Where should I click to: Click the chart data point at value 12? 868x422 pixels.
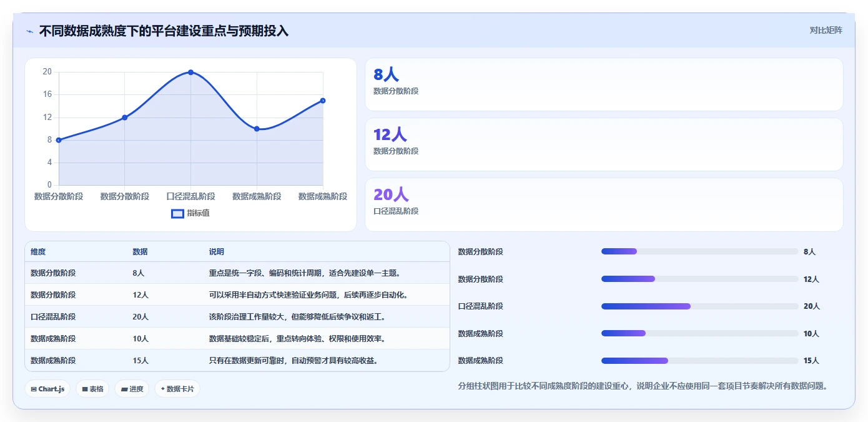click(125, 118)
